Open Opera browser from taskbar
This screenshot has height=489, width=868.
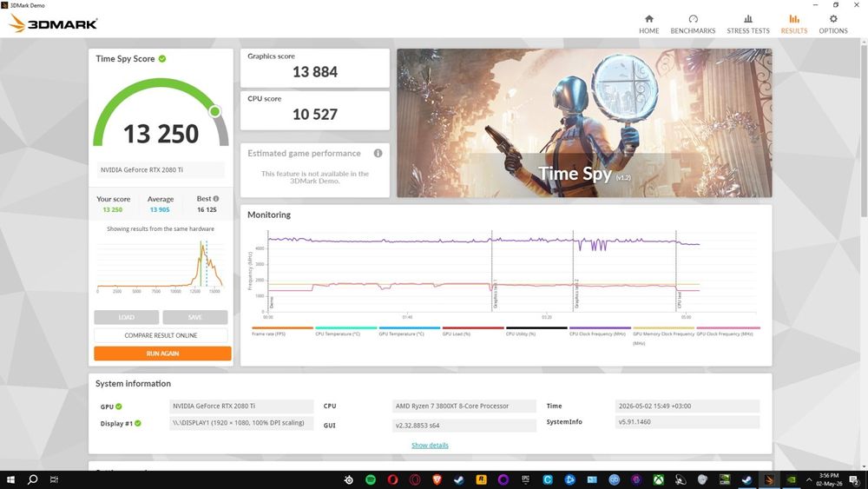coord(392,479)
